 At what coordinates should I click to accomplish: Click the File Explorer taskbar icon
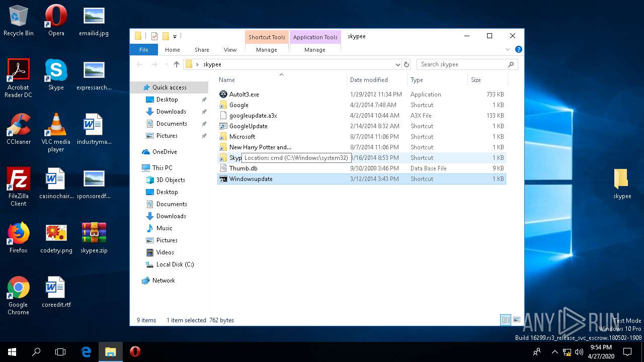coord(110,352)
